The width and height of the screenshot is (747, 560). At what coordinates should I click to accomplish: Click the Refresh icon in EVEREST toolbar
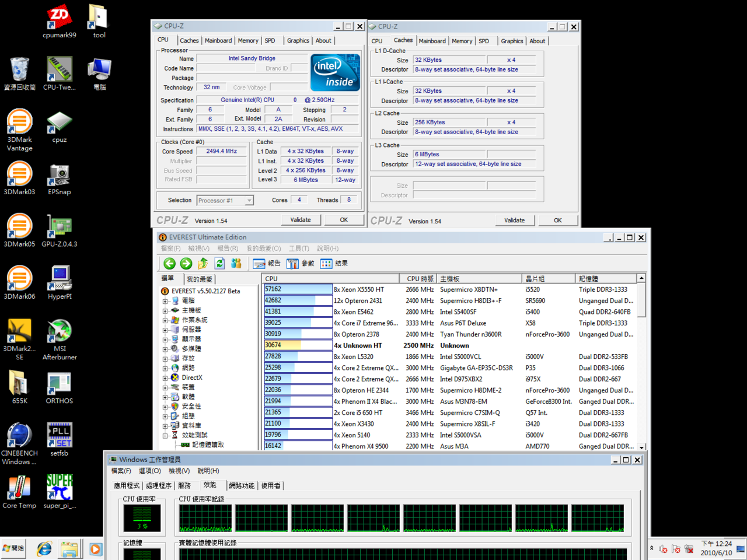pos(219,264)
